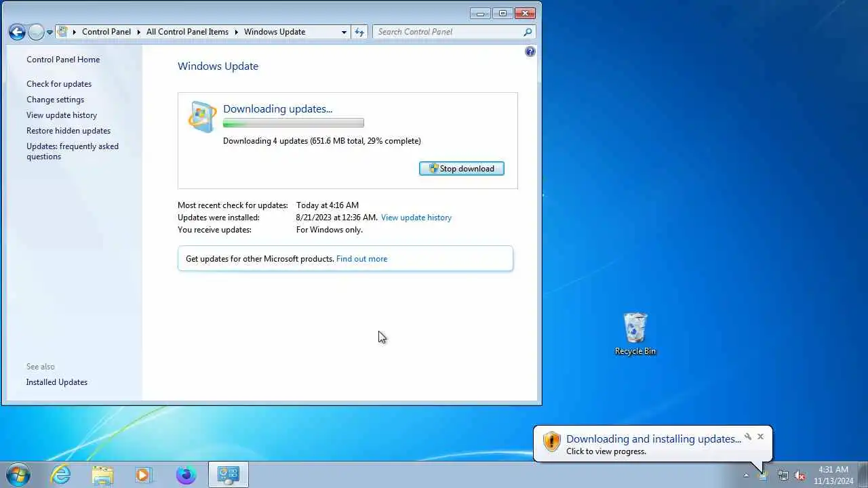This screenshot has width=868, height=488.
Task: Choose Check for updates in sidebar
Action: 59,84
